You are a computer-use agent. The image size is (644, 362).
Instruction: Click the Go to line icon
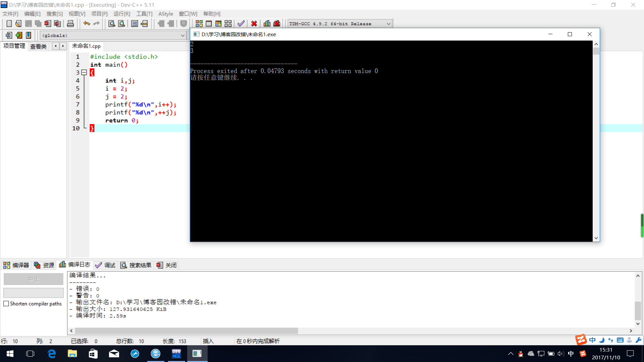coord(144,23)
